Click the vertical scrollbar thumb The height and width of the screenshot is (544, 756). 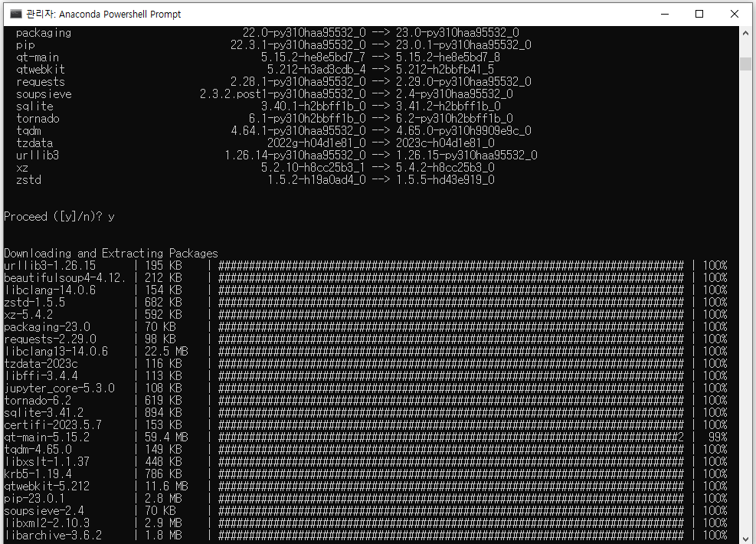coord(745,63)
